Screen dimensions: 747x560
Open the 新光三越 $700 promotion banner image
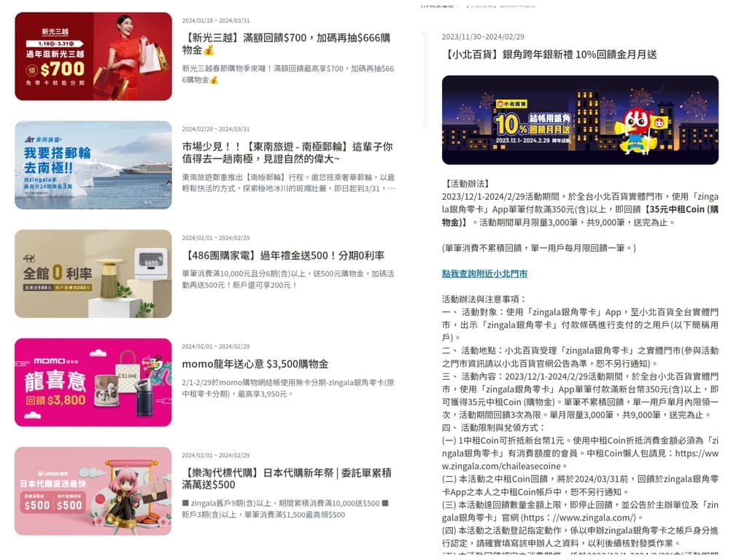coord(93,56)
